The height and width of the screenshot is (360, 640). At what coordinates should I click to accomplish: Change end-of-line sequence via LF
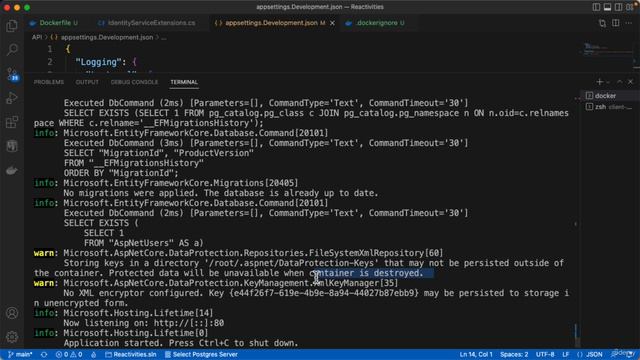(565, 354)
